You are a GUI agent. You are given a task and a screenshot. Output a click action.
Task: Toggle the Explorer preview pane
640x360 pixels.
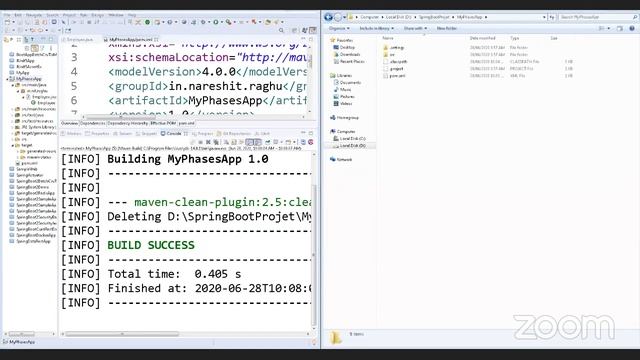[x=620, y=29]
